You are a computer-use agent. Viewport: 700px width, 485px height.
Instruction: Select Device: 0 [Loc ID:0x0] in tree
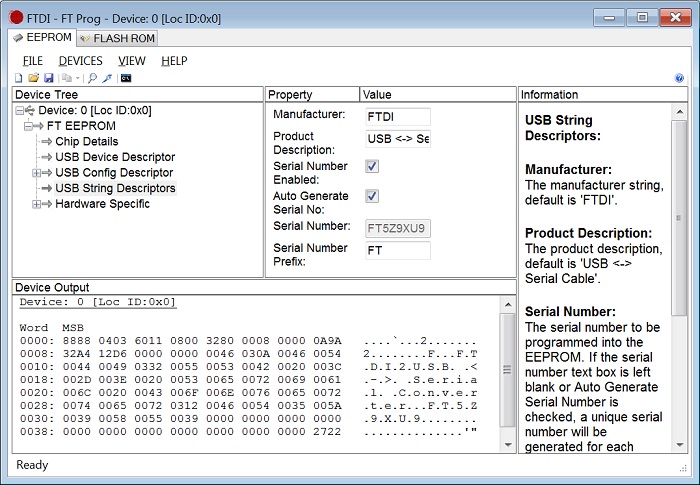(95, 110)
